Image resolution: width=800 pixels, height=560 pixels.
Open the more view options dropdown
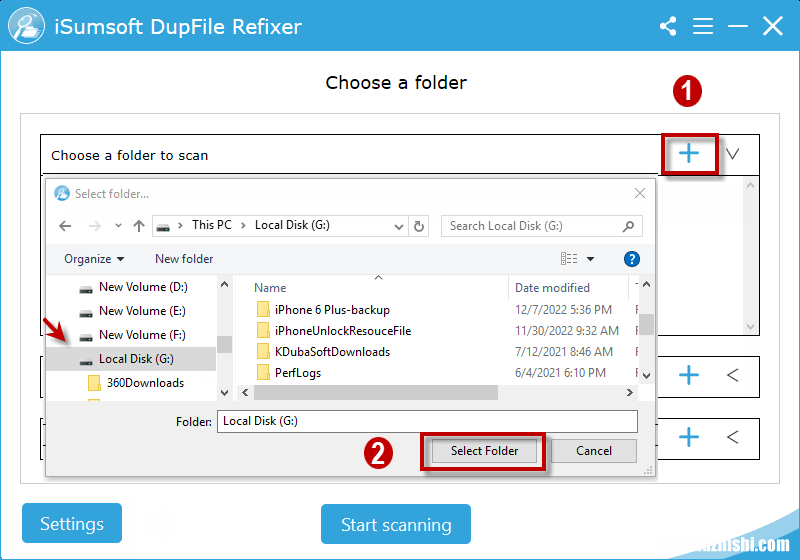pyautogui.click(x=590, y=259)
